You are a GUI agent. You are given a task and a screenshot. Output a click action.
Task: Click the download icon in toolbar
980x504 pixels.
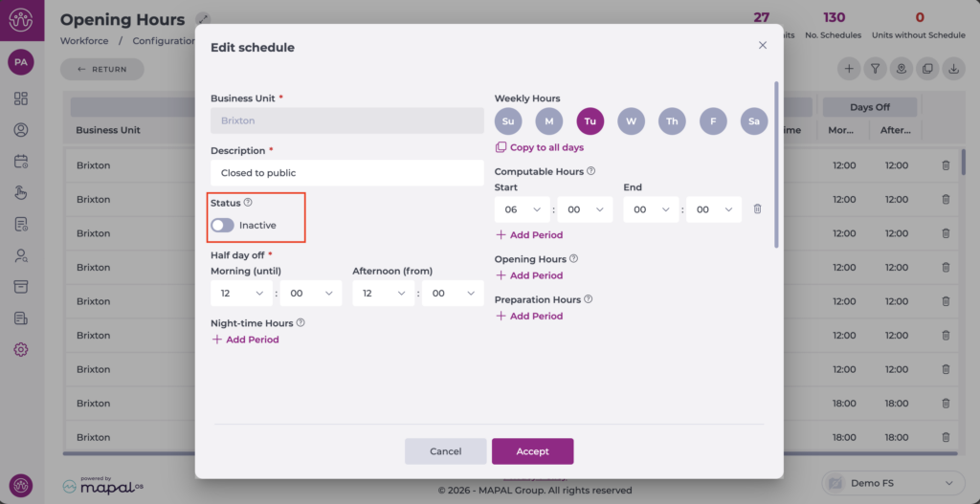[x=953, y=69]
